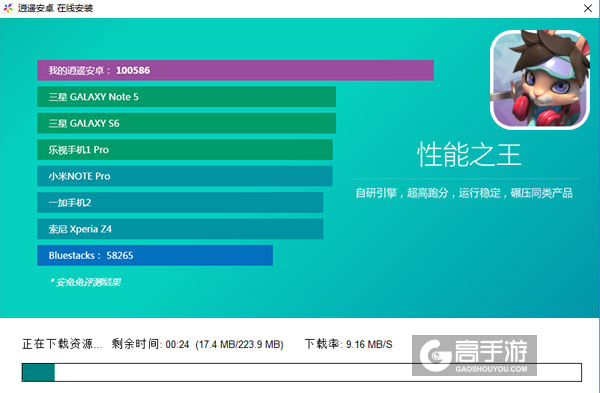The image size is (600, 393).
Task: Click the download progress bar
Action: tap(302, 372)
